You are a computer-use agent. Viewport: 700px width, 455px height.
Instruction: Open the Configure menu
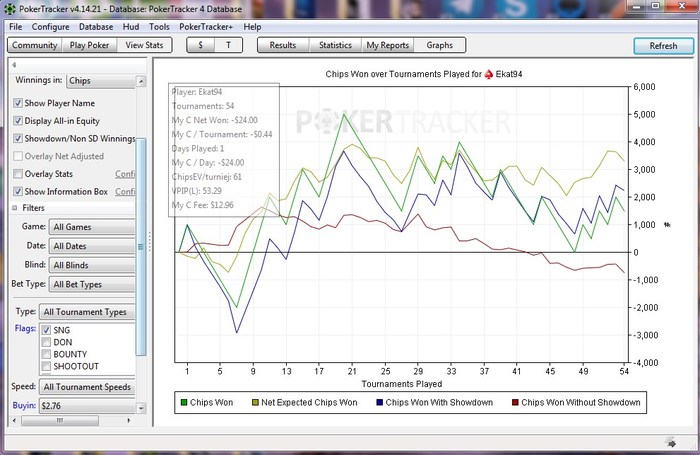point(50,27)
